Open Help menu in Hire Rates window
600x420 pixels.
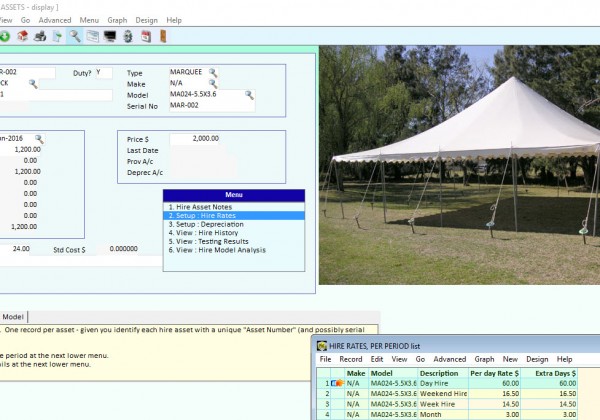click(x=564, y=359)
